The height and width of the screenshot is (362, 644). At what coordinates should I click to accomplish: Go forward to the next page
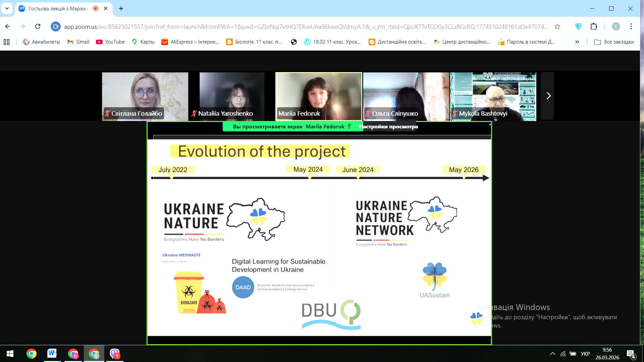22,26
